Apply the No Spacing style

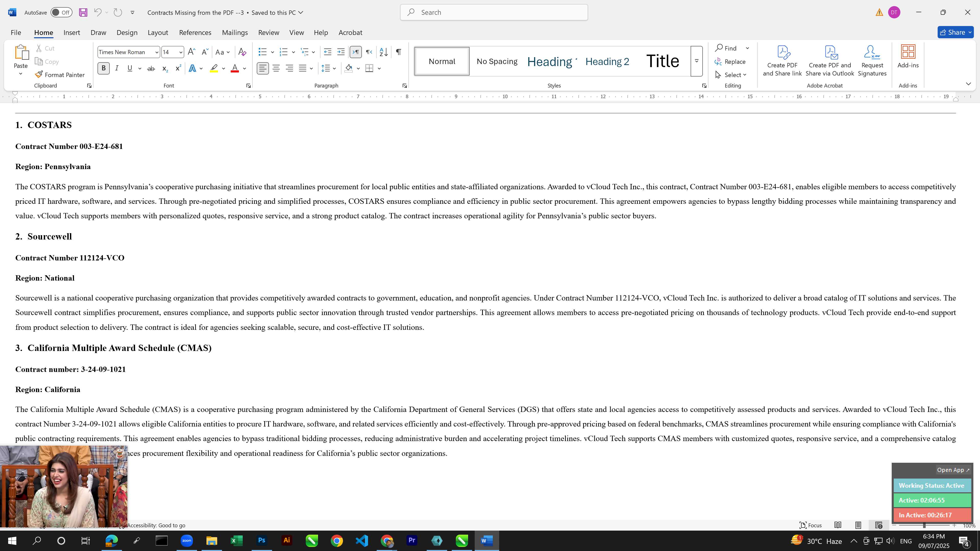point(497,61)
